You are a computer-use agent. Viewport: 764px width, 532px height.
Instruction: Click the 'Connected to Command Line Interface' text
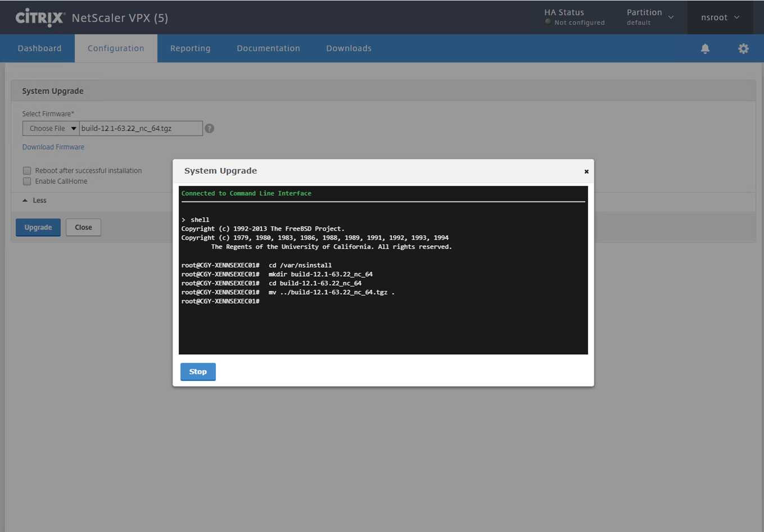246,193
